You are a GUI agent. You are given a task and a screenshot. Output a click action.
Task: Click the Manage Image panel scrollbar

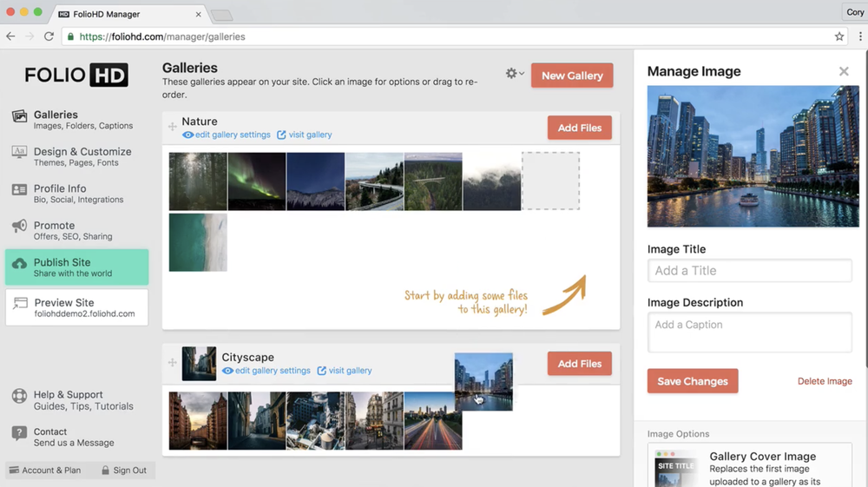(x=865, y=209)
